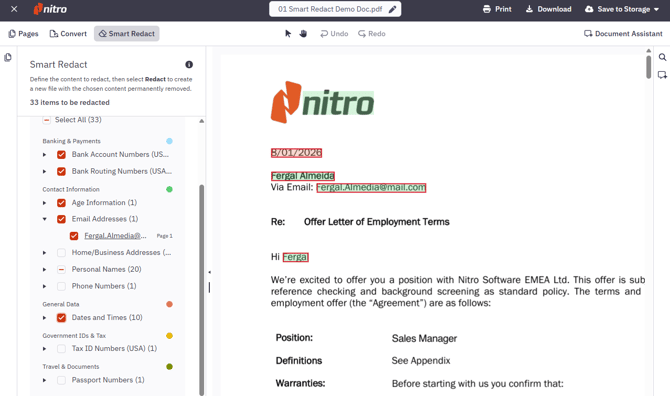Image resolution: width=670 pixels, height=396 pixels.
Task: Click the green Contact Information color dot
Action: click(169, 189)
